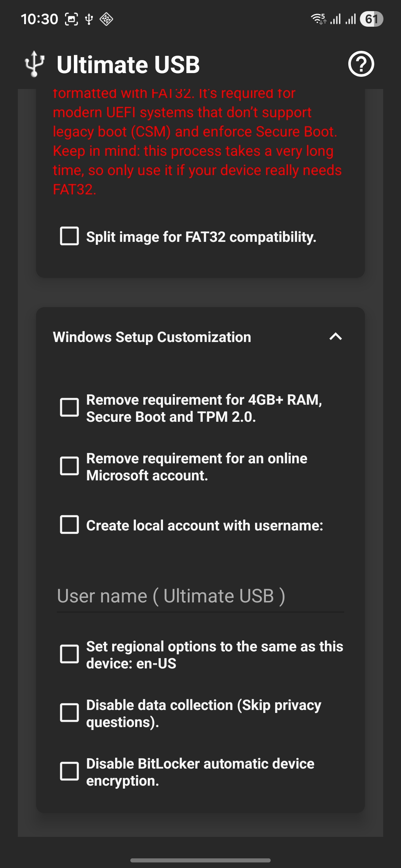This screenshot has width=401, height=868.
Task: Tap the Windows Setup Customization header
Action: coord(152,337)
